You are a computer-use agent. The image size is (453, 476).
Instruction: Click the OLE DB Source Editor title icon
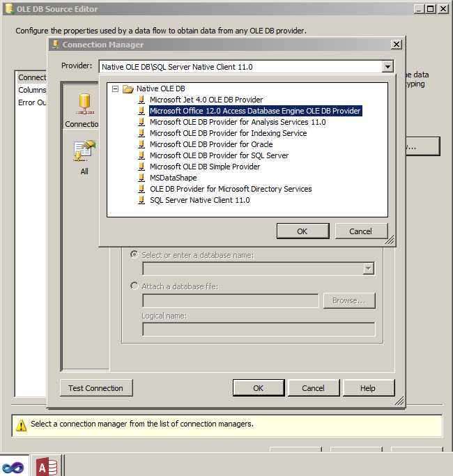point(10,8)
